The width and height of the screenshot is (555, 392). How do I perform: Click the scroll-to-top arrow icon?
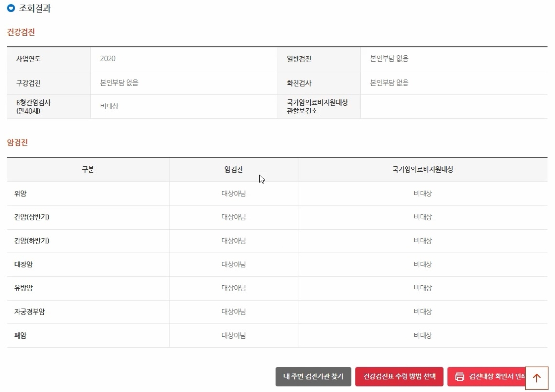click(x=536, y=378)
